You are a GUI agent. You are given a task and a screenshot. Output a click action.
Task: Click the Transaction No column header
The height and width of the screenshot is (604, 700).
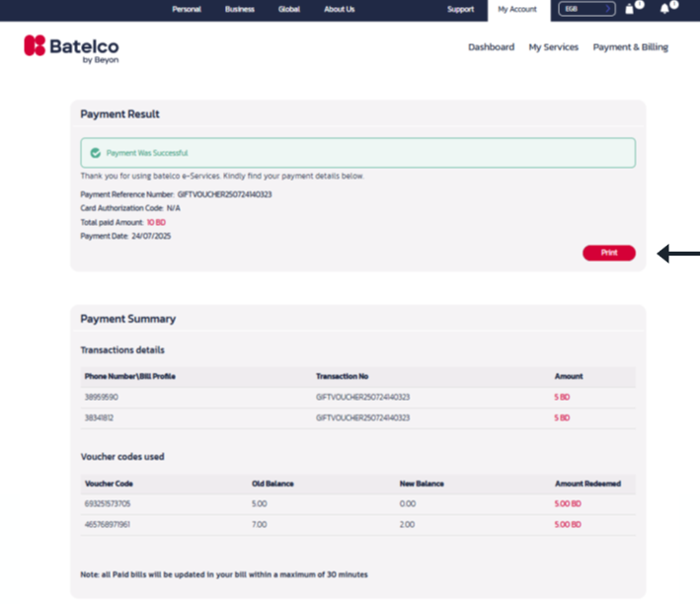[x=342, y=376]
